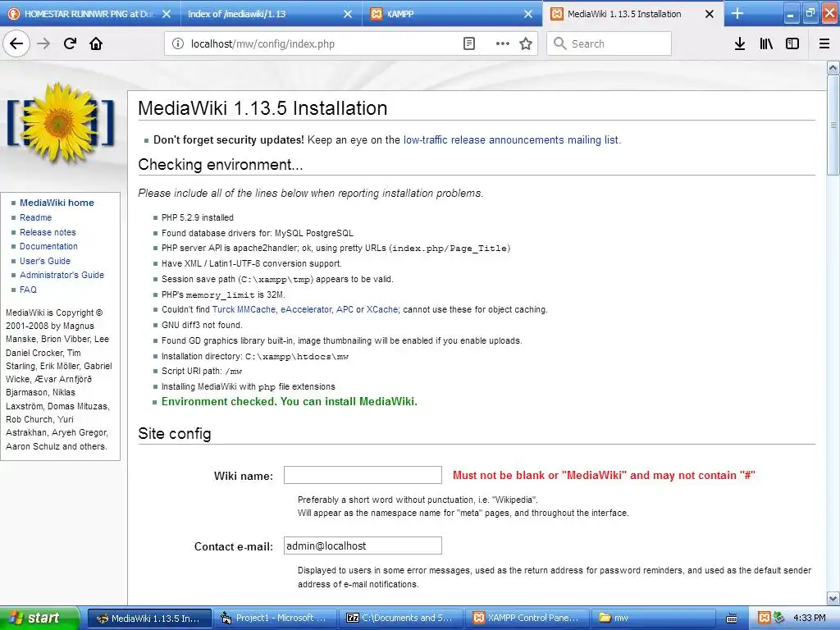Open the XCache link

click(382, 309)
